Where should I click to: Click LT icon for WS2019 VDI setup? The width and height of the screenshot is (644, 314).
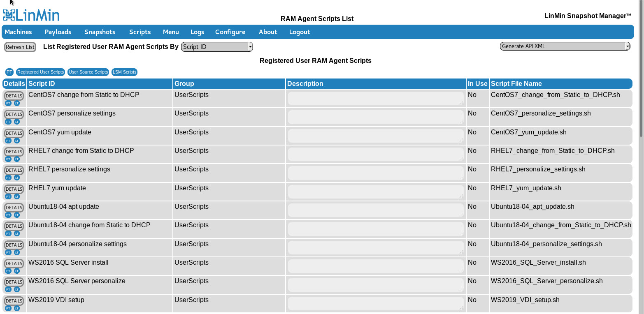click(17, 308)
